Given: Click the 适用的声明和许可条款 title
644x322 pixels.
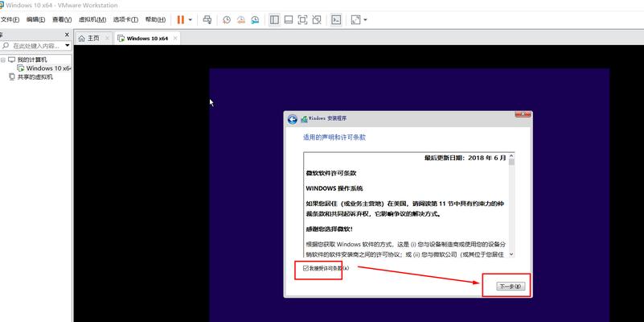Looking at the screenshot, I should pos(334,138).
